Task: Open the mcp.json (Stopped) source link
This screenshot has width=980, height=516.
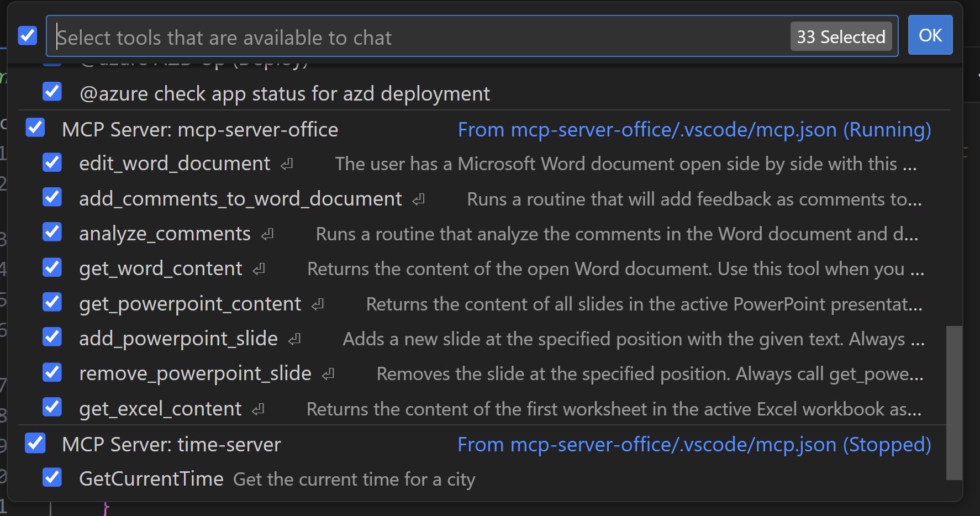Action: 694,445
